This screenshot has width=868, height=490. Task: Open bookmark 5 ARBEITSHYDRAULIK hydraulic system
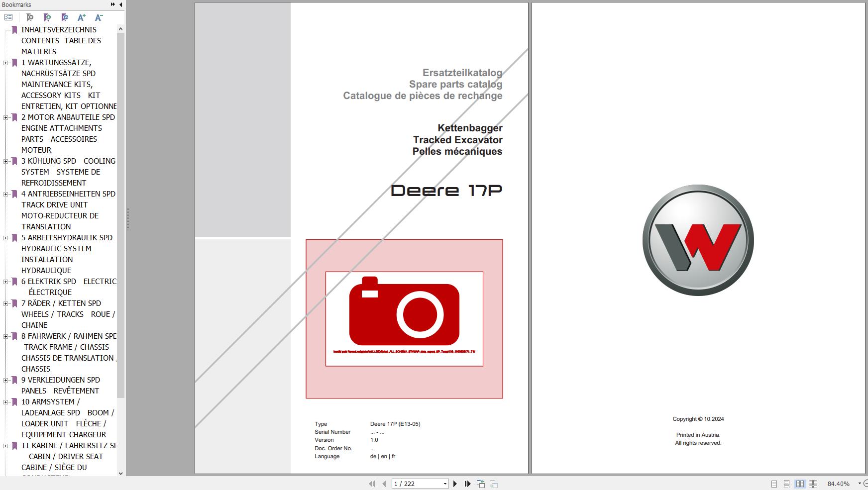(x=67, y=254)
